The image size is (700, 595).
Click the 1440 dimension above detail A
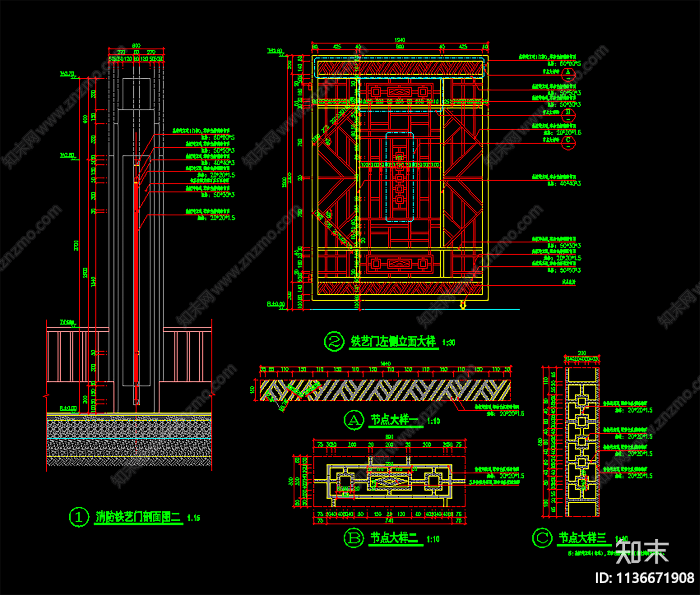[x=385, y=363]
